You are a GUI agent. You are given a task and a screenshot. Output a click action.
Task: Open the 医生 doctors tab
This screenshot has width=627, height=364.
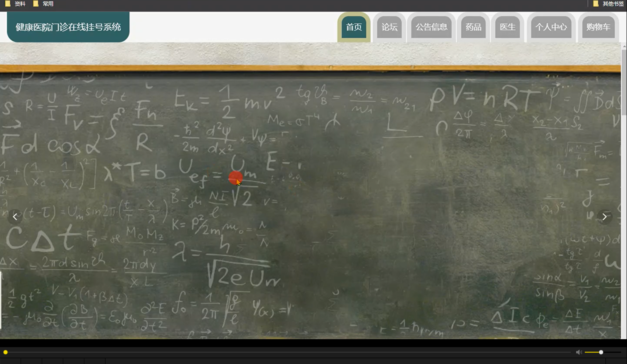pyautogui.click(x=507, y=27)
